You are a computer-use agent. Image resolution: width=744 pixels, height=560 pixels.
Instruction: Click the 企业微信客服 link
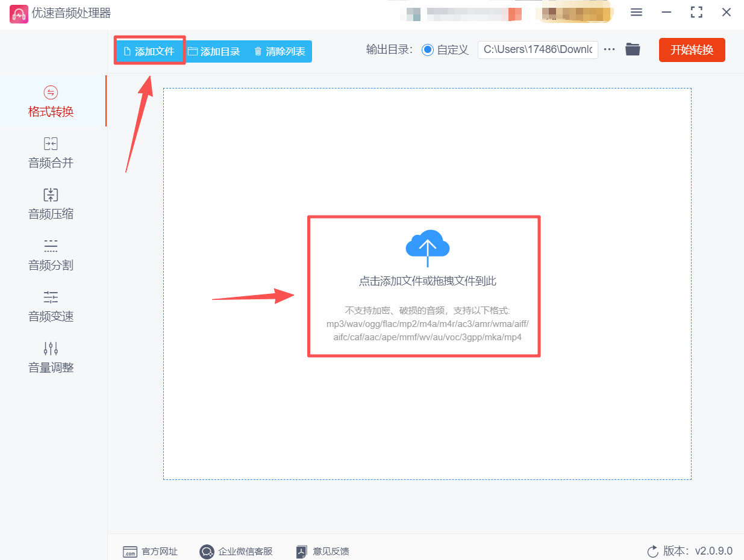(x=236, y=551)
